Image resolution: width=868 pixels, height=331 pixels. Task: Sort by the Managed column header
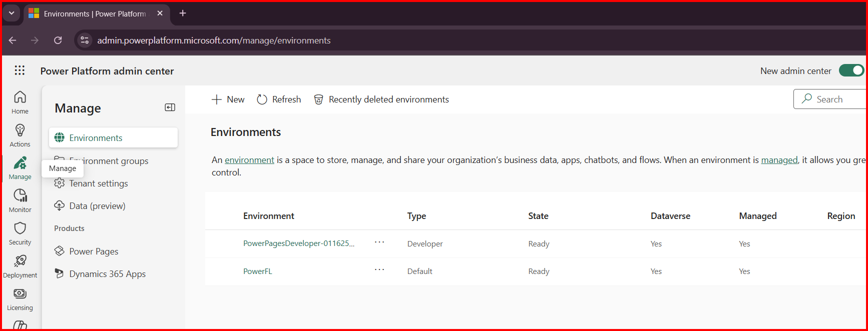coord(758,216)
